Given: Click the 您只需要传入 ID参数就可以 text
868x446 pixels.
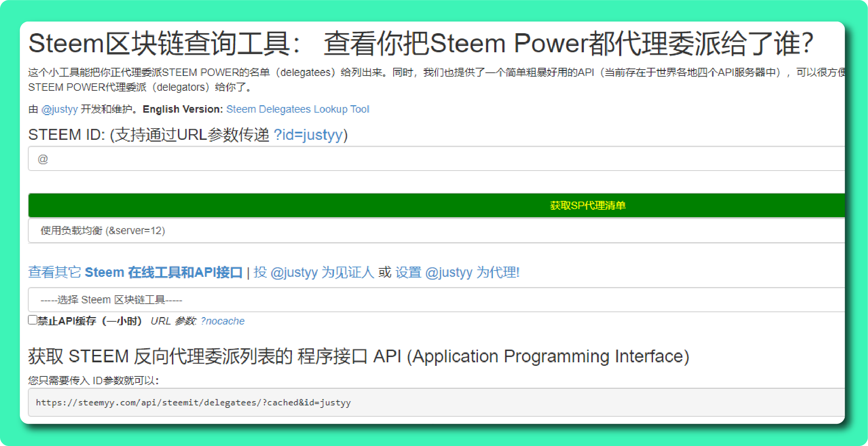Looking at the screenshot, I should coord(94,380).
